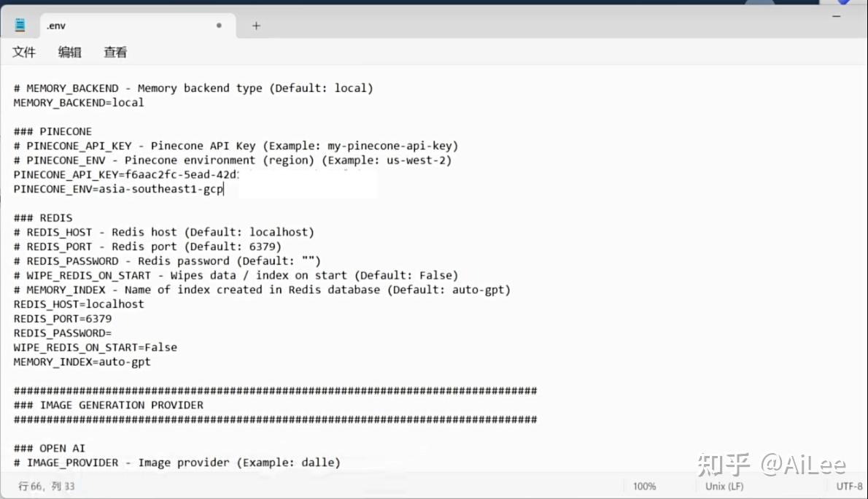Minimize the Notepad window
Viewport: 868px width, 499px height.
tap(837, 17)
